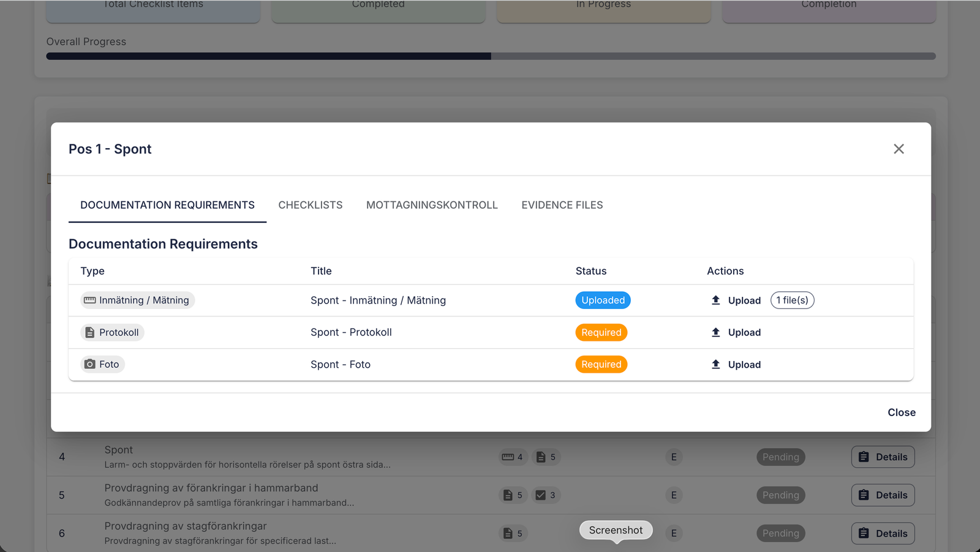Click the document icon in Protokoll chip
The width and height of the screenshot is (980, 552).
coord(90,332)
